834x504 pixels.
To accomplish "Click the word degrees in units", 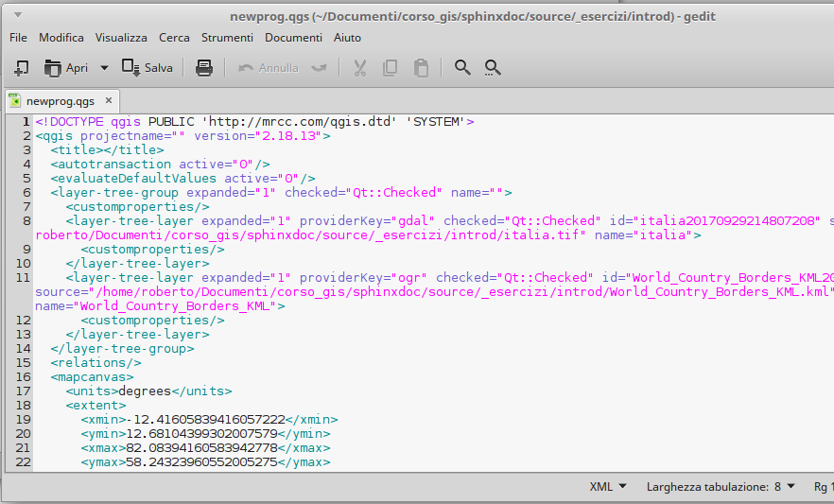I will click(x=145, y=391).
